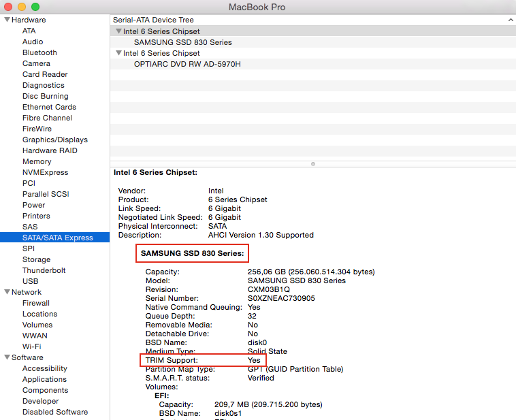Screen dimensions: 516x420
Task: Open Fibre Channel entry
Action: coord(47,118)
